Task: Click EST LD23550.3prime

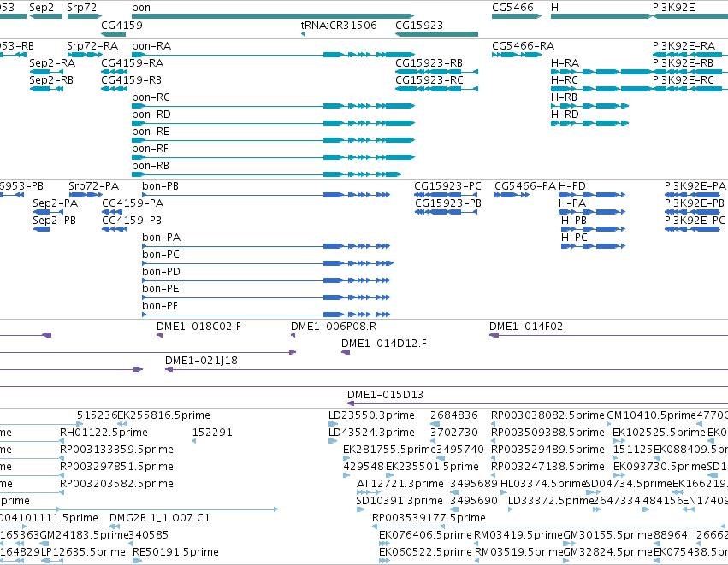Action: click(333, 424)
